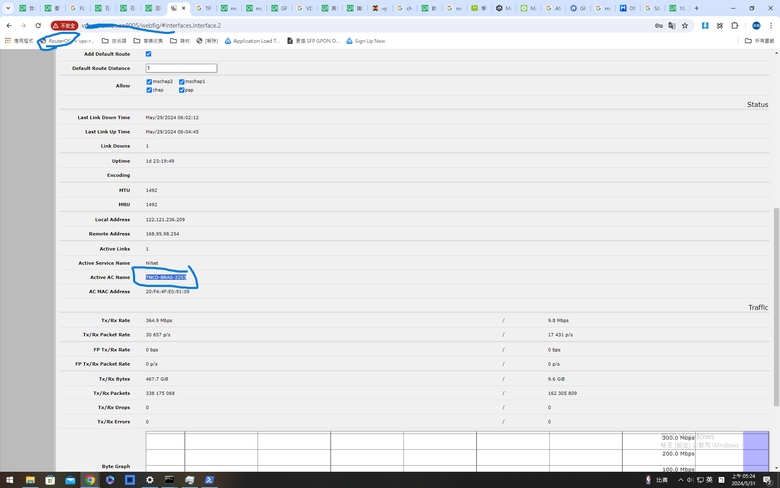Viewport: 780px width, 488px height.
Task: Open the saved passwords key icon
Action: pos(659,25)
